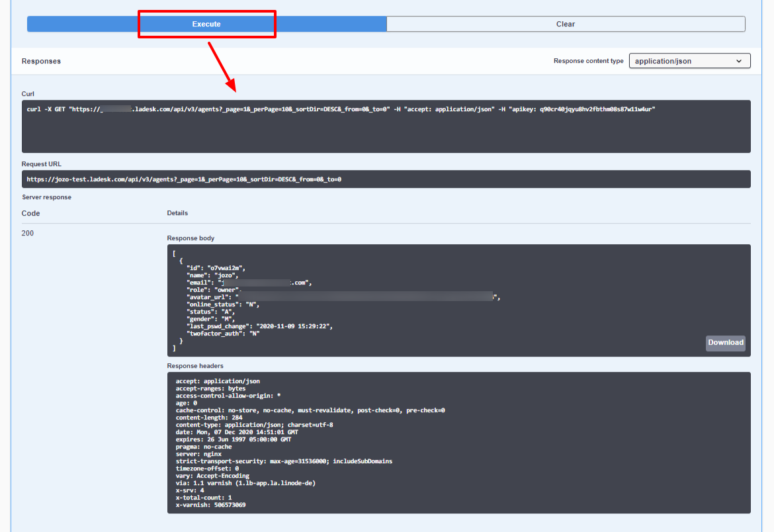
Task: Click the Execute button
Action: [x=206, y=24]
